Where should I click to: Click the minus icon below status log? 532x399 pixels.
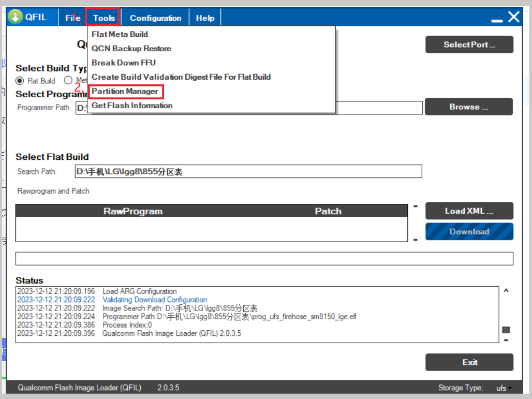coord(506,340)
